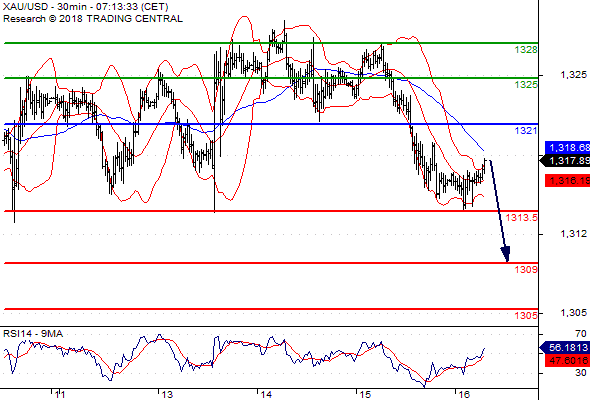The width and height of the screenshot is (590, 400).
Task: Click the XAU/USD 30min chart title
Action: point(86,7)
